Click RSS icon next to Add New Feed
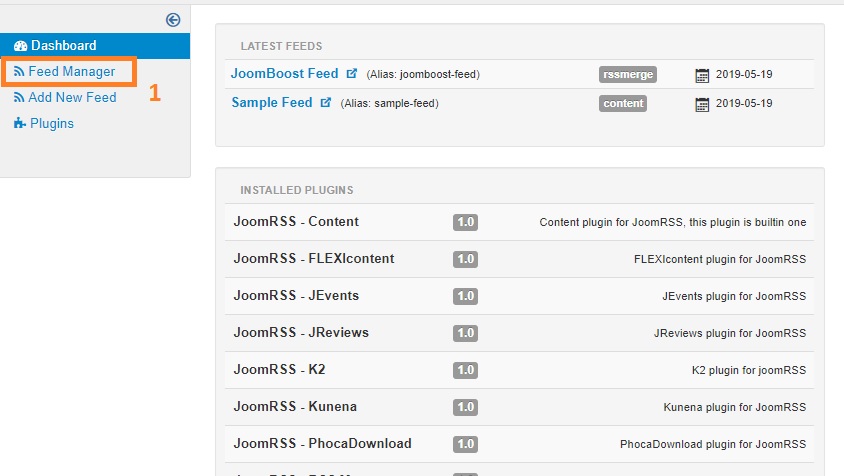Image resolution: width=844 pixels, height=476 pixels. pyautogui.click(x=20, y=98)
